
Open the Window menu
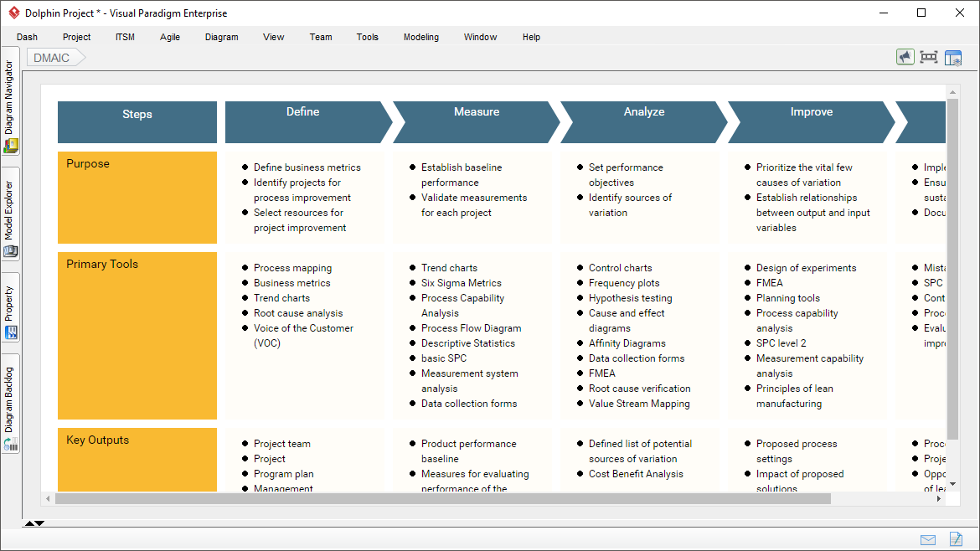tap(480, 37)
